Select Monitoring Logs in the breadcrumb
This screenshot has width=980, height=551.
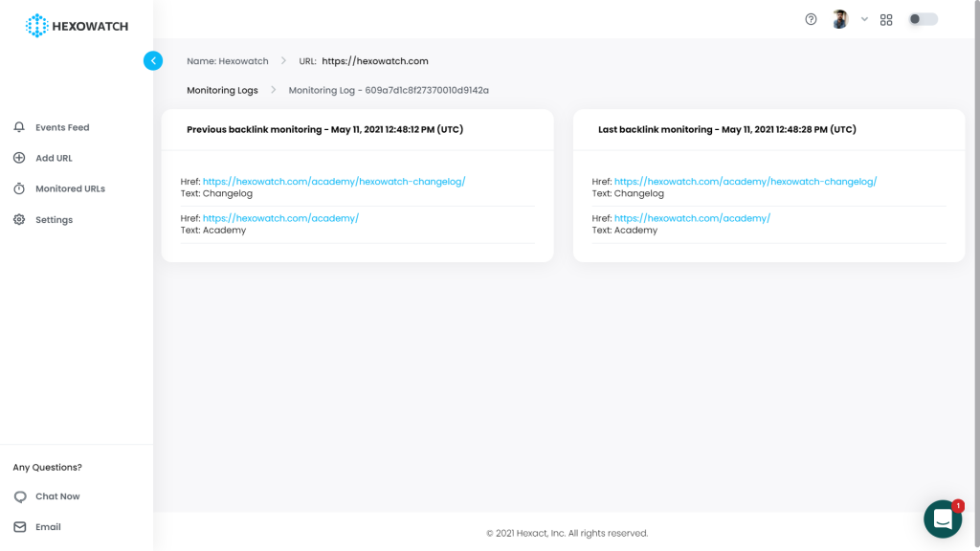[x=222, y=90]
